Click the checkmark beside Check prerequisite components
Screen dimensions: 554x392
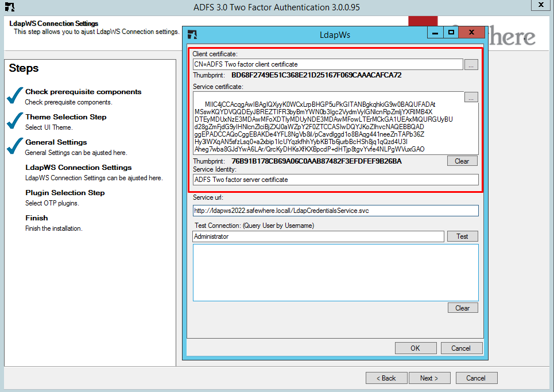pyautogui.click(x=15, y=95)
